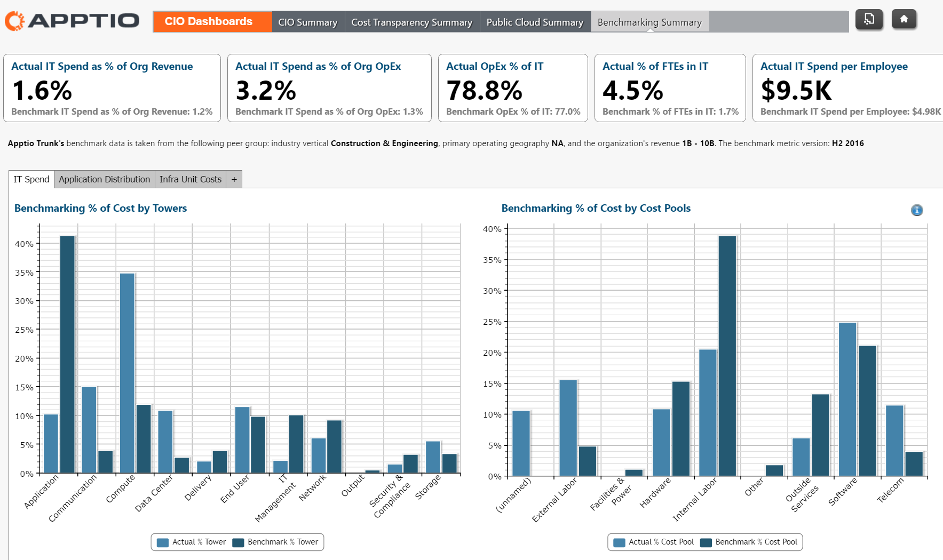Viewport: 943px width, 560px height.
Task: Toggle Actual % Cost Pool legend swatch
Action: pos(619,542)
